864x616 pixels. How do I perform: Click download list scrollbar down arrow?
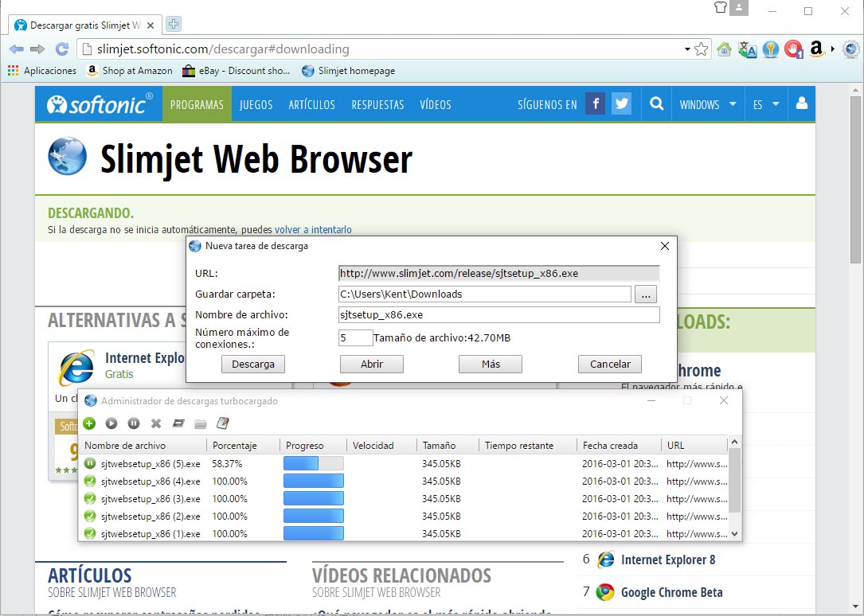click(x=734, y=533)
